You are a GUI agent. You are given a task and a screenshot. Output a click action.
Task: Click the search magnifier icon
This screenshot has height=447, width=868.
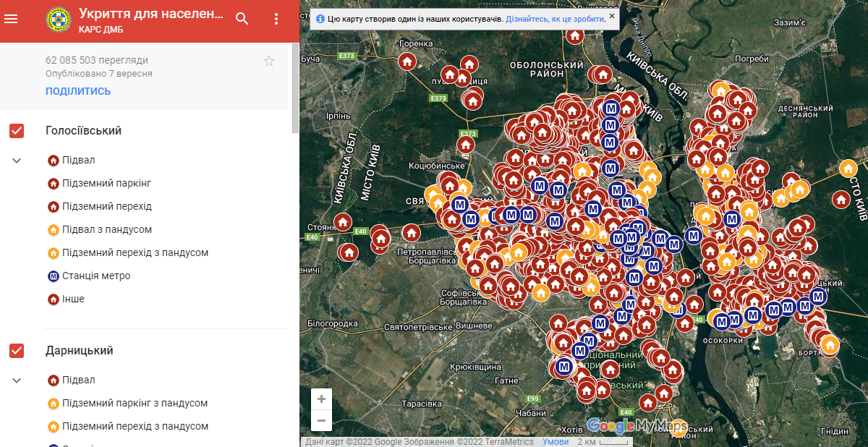tap(242, 20)
